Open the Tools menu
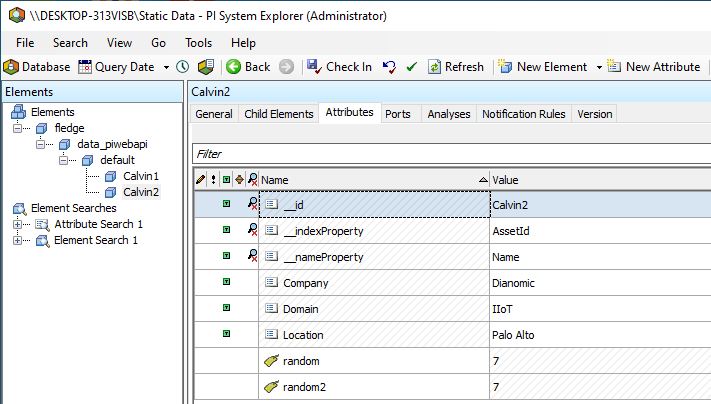Screen dimensions: 711x404 (x=198, y=43)
